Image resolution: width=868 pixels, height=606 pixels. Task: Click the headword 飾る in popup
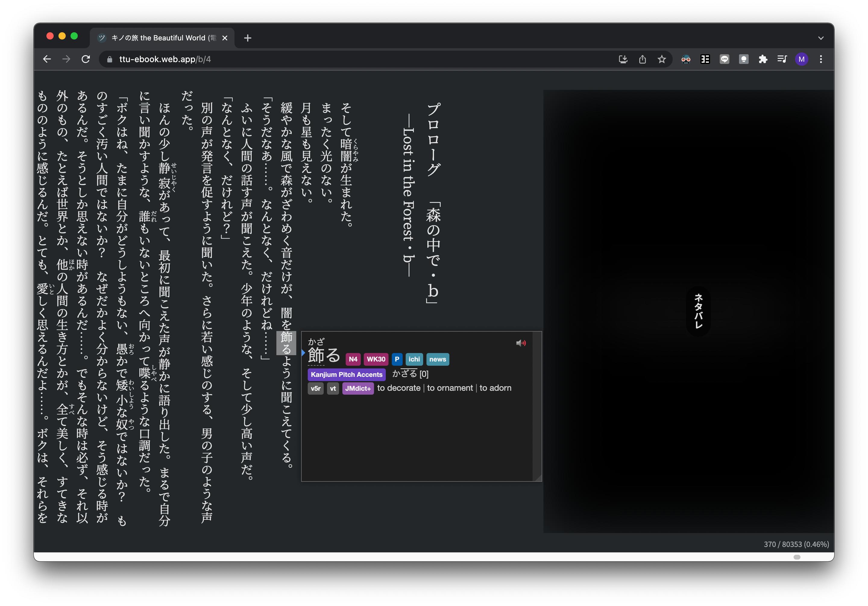point(324,355)
